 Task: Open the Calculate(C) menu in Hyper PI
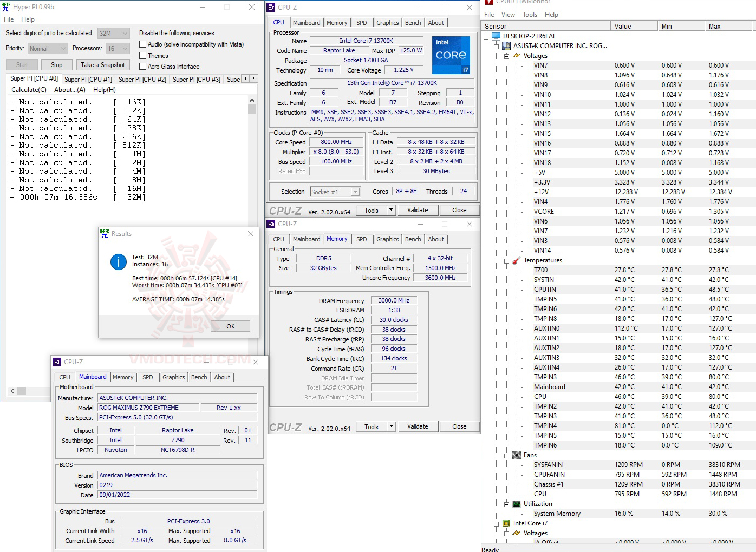tap(29, 90)
